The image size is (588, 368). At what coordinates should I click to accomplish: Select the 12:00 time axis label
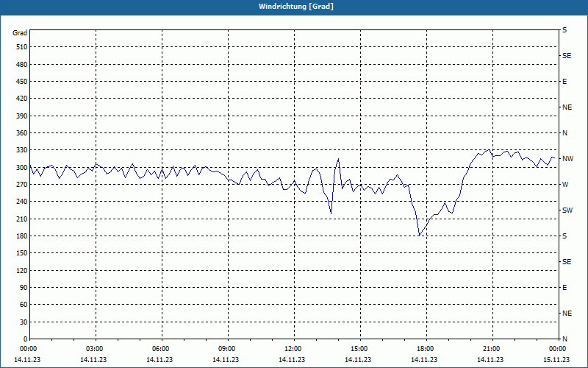[294, 349]
